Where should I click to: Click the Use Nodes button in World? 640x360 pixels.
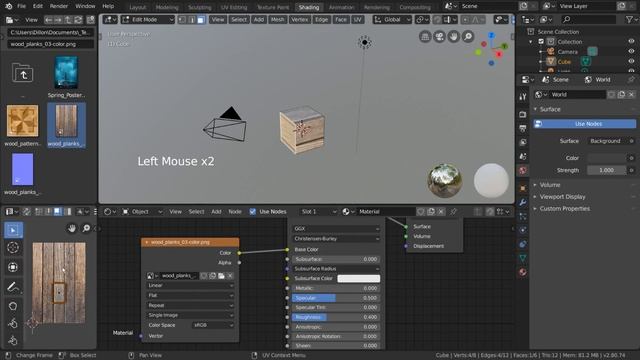585,124
